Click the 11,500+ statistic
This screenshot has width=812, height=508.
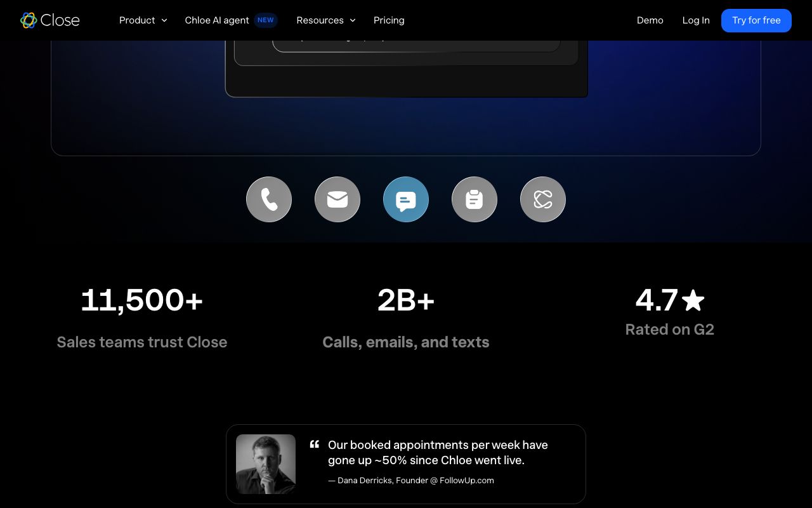click(x=142, y=300)
